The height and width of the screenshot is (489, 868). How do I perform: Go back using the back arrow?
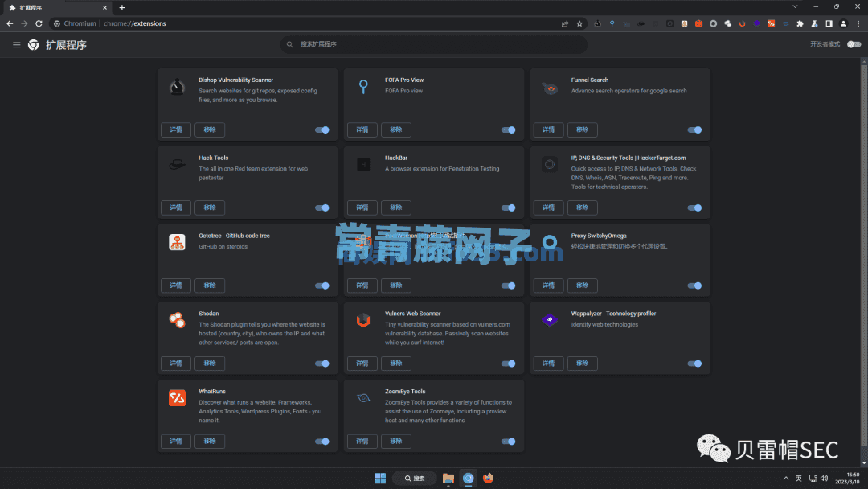tap(10, 24)
